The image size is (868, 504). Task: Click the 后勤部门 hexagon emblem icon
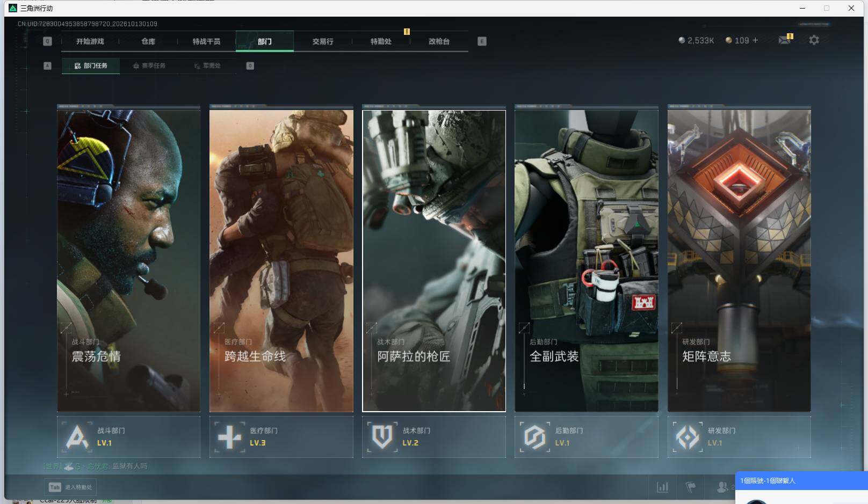534,437
